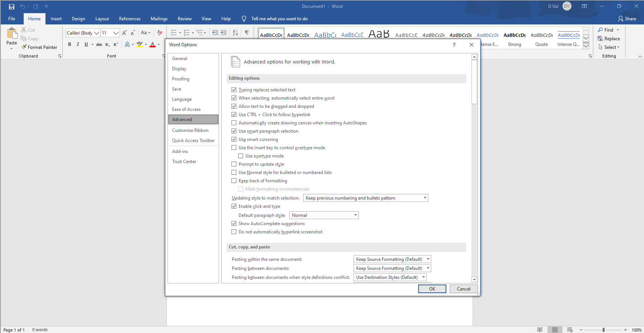Toggle Use smart paragraph selection
This screenshot has height=333, width=644.
[x=234, y=131]
